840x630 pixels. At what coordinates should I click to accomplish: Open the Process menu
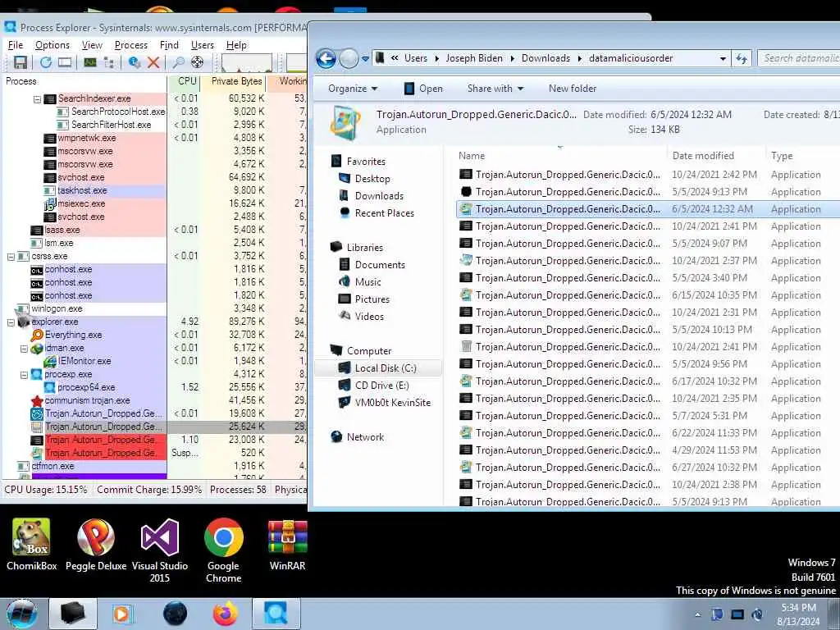[x=131, y=45]
